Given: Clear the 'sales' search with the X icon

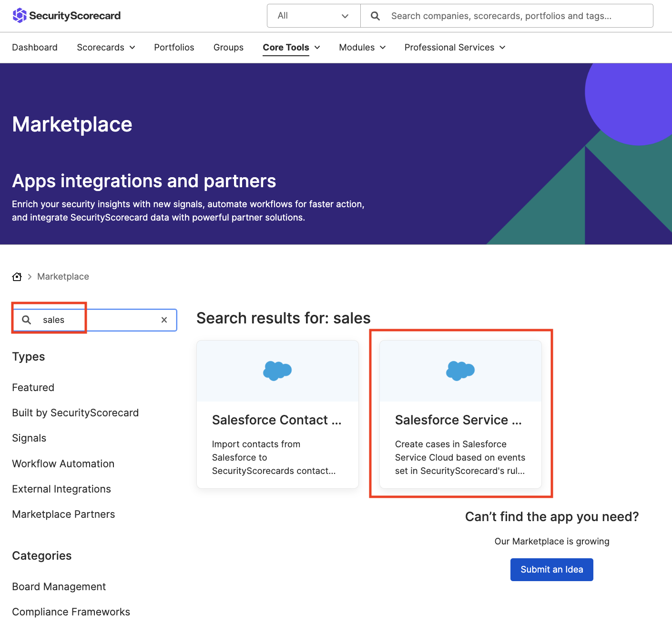Looking at the screenshot, I should tap(164, 320).
